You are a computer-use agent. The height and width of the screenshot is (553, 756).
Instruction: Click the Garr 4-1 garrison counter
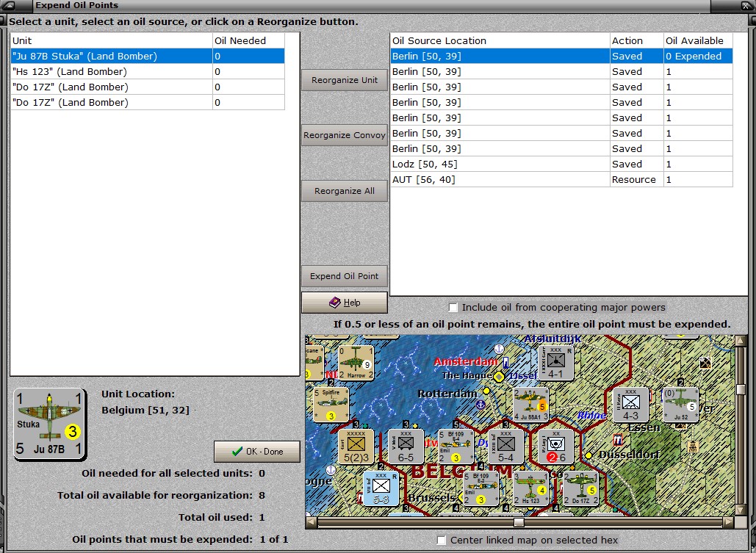tap(555, 363)
